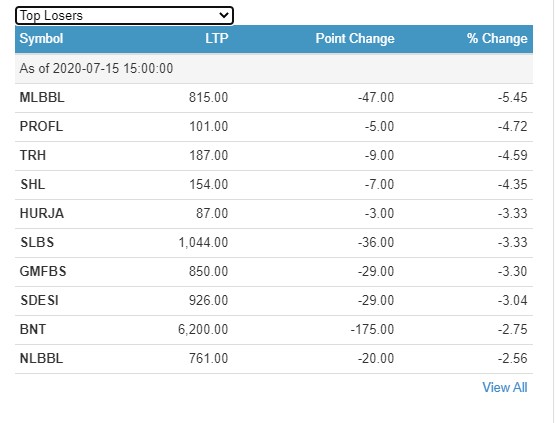Click the SDESI symbol
Viewport: 556px width, 423px height.
point(39,301)
